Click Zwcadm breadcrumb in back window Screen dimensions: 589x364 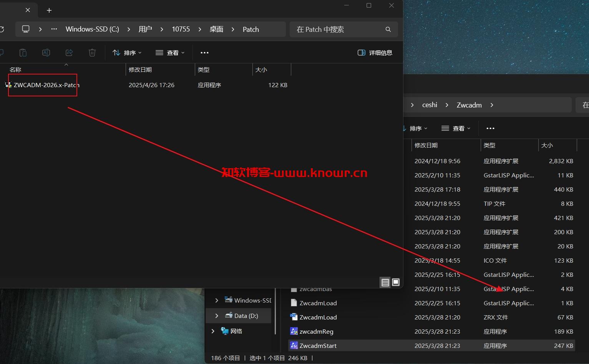[x=469, y=105]
